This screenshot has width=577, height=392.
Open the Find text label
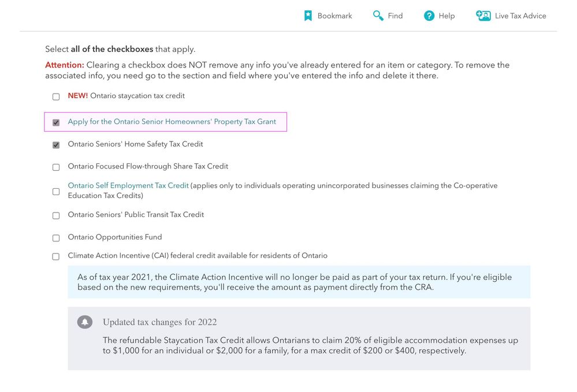395,16
